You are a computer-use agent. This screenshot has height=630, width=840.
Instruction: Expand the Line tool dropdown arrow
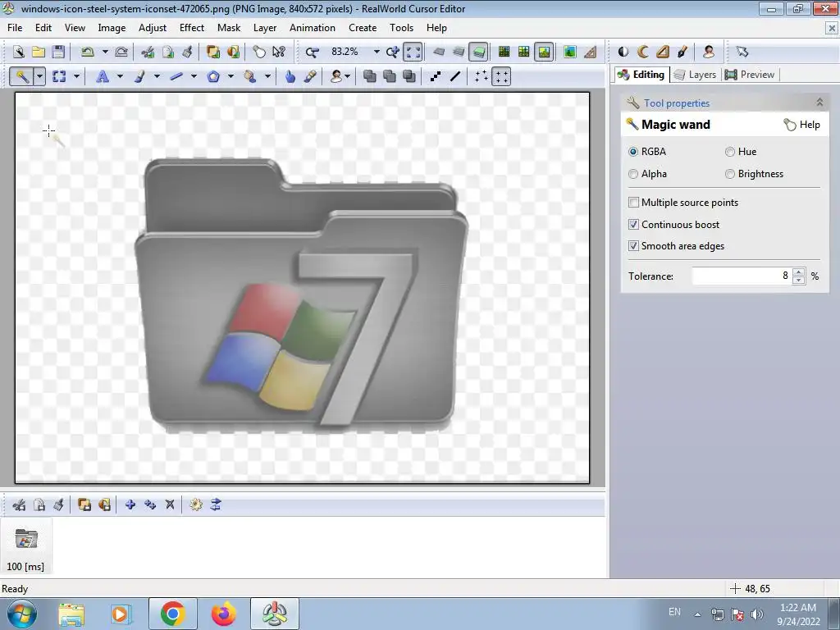(194, 76)
